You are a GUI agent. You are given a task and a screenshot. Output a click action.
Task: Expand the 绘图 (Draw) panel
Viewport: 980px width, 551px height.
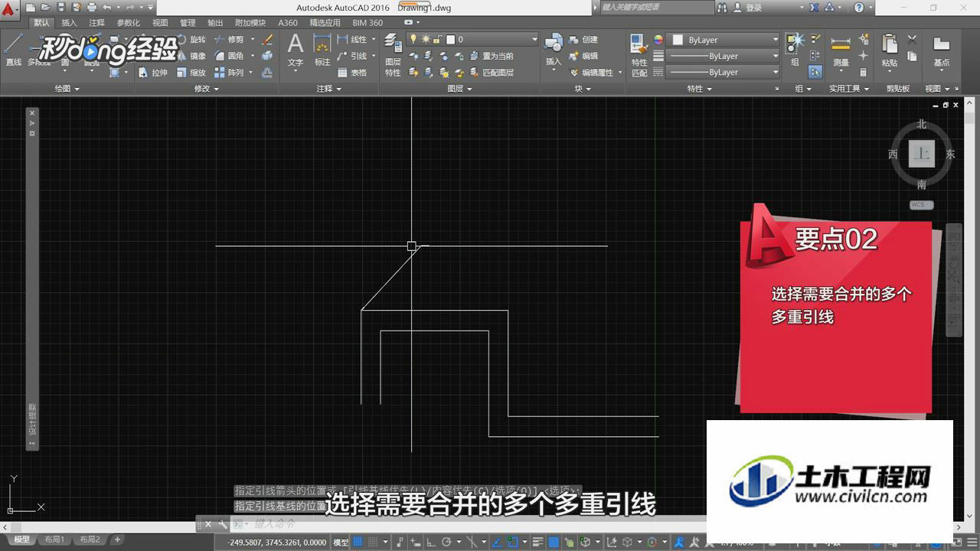67,89
